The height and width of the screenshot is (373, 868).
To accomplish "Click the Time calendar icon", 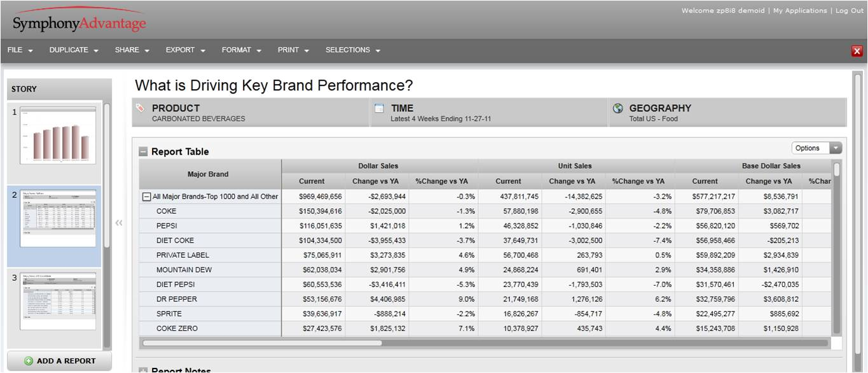I will point(379,108).
